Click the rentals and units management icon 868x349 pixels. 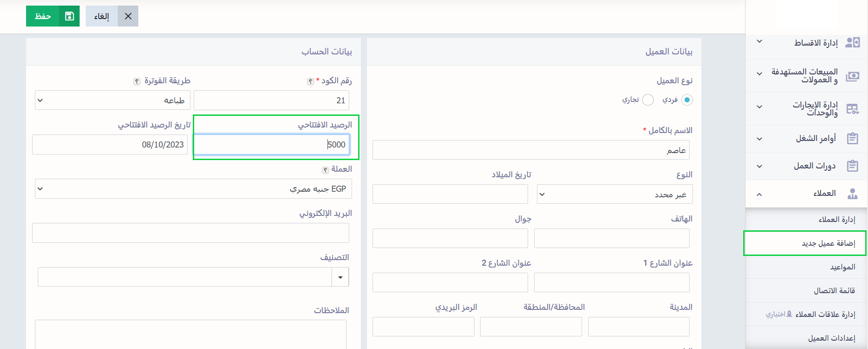pos(852,109)
